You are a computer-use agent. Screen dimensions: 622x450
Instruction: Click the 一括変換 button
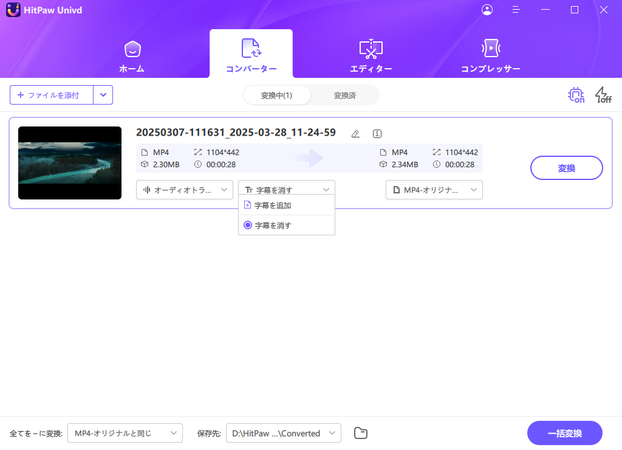[564, 433]
